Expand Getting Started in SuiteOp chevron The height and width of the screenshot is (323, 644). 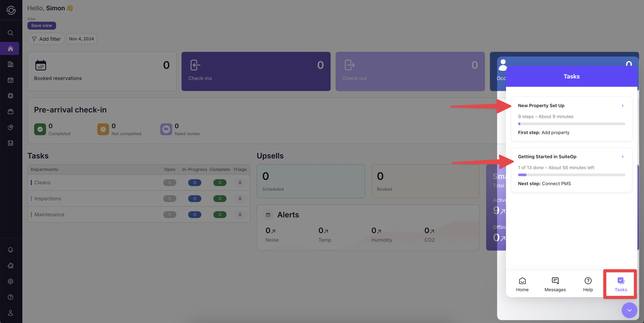point(623,156)
